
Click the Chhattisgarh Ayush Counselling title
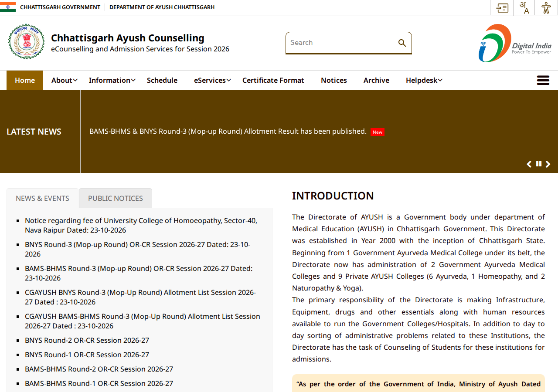click(128, 38)
